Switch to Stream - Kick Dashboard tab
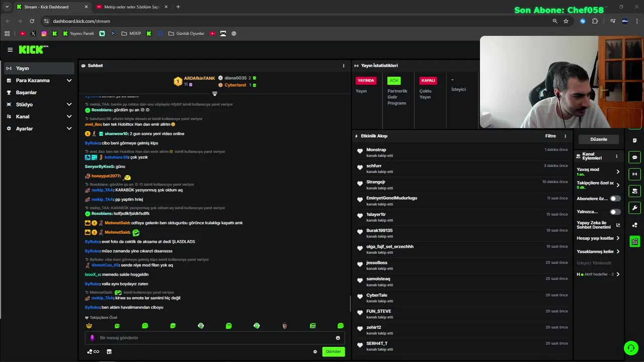 tap(51, 7)
